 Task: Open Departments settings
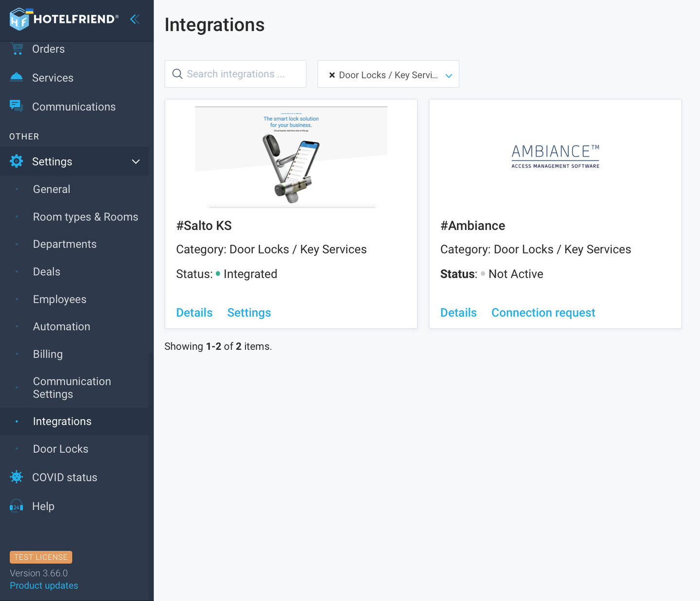tap(65, 244)
